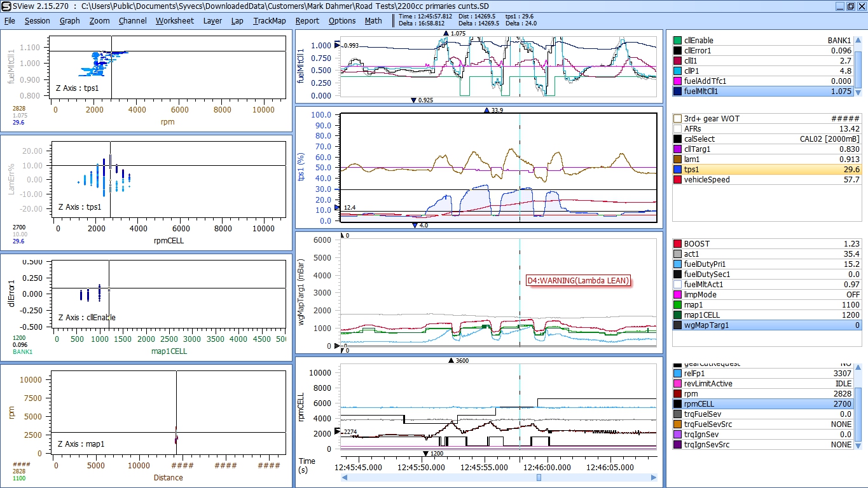Click down arrow of rpm channel list scrollbar
This screenshot has height=488, width=868.
858,445
